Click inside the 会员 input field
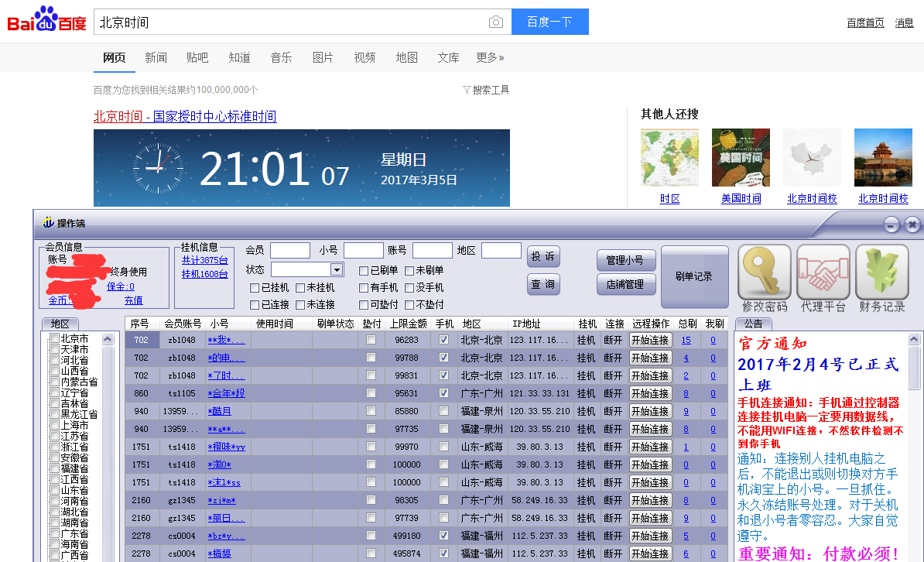Screen dimensions: 924x562 tap(290, 250)
